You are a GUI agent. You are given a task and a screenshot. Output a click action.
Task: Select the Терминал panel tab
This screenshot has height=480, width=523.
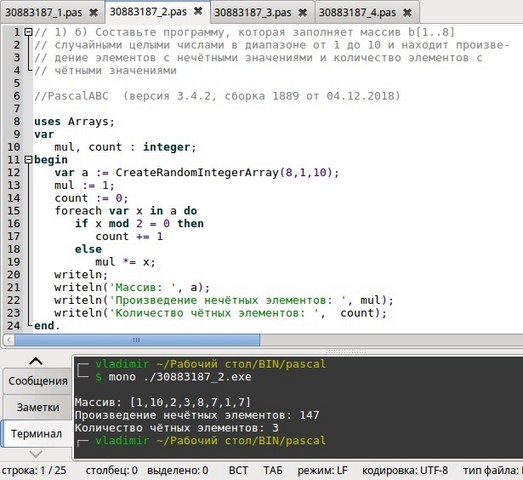tap(36, 434)
